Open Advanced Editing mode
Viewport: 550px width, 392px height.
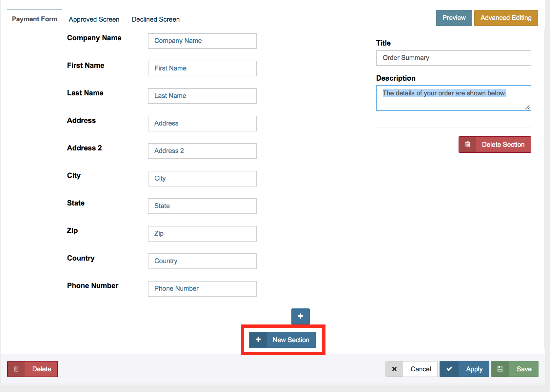pyautogui.click(x=506, y=18)
